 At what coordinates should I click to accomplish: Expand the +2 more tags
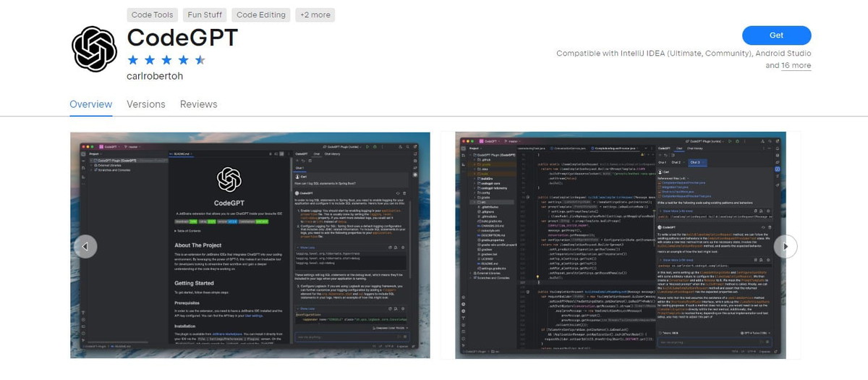pyautogui.click(x=315, y=14)
